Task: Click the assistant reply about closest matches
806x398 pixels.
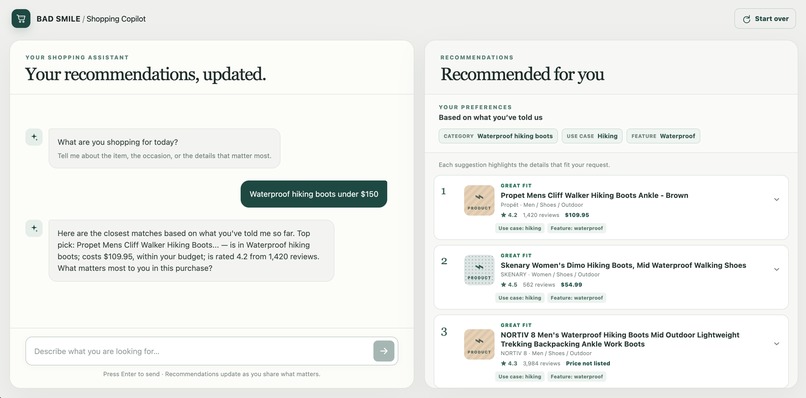Action: tap(191, 250)
